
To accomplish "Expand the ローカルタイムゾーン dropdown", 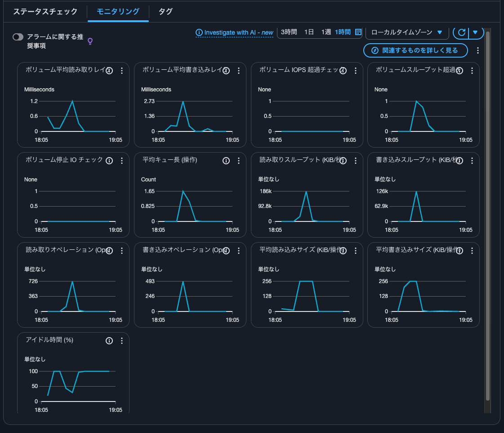I will tap(406, 32).
